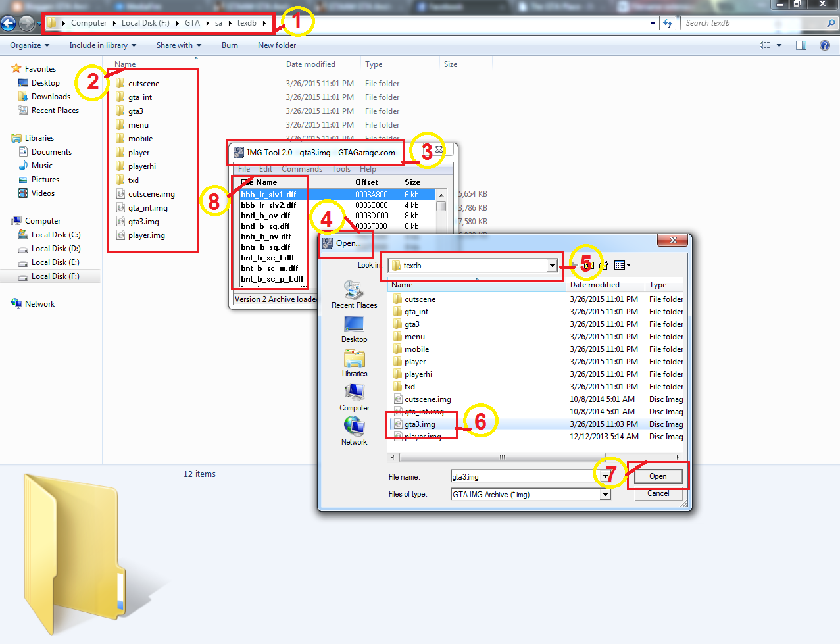Select bntl_b_ov.dff in IMG Tool list
Screen dimensions: 840x644
[265, 216]
